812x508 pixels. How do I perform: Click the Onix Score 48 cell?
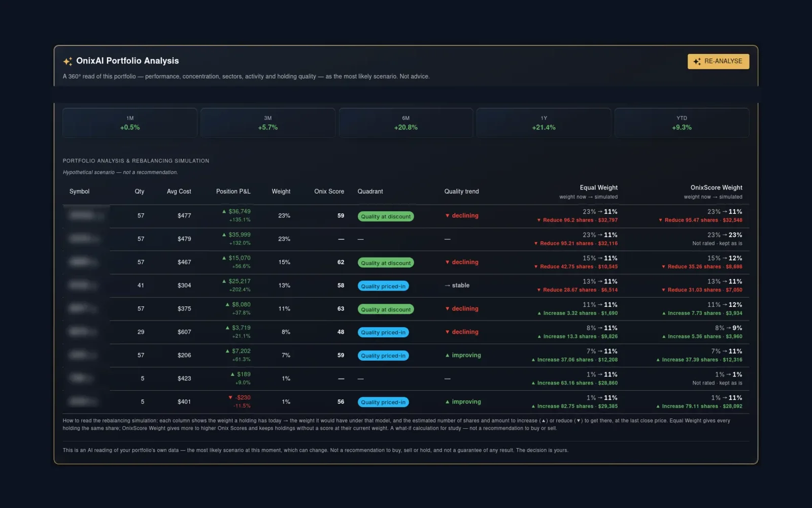[341, 332]
